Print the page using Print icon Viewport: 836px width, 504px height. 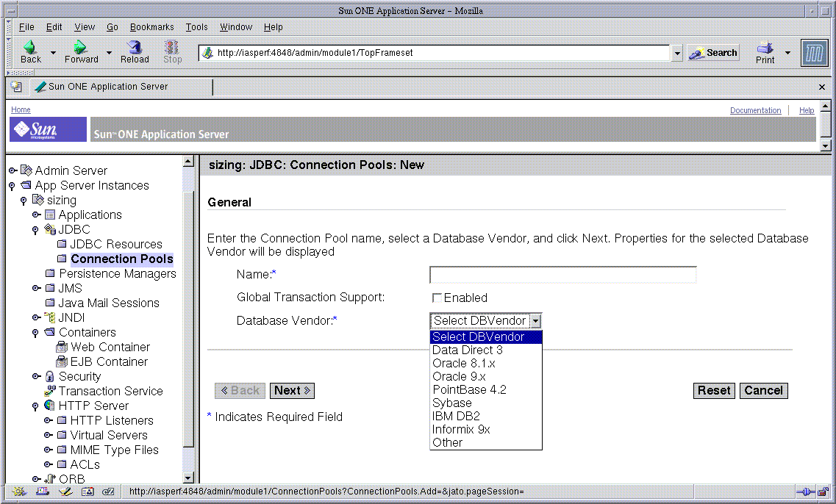765,48
